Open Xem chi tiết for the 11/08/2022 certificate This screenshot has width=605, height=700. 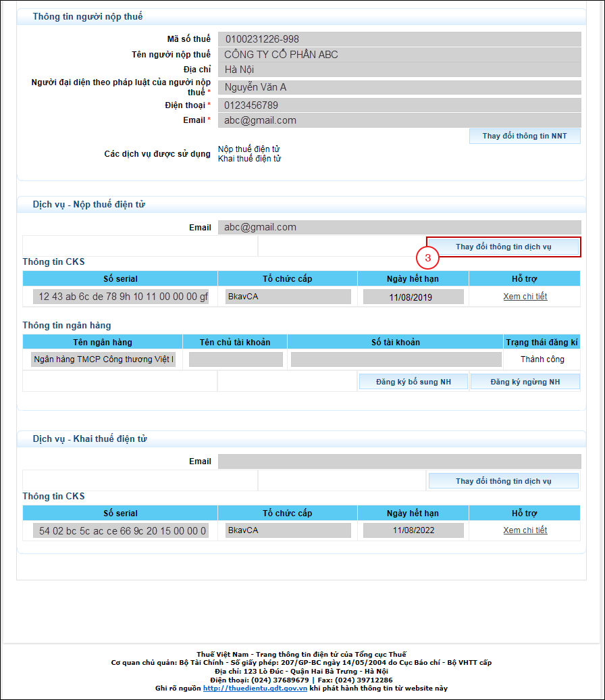tap(525, 530)
